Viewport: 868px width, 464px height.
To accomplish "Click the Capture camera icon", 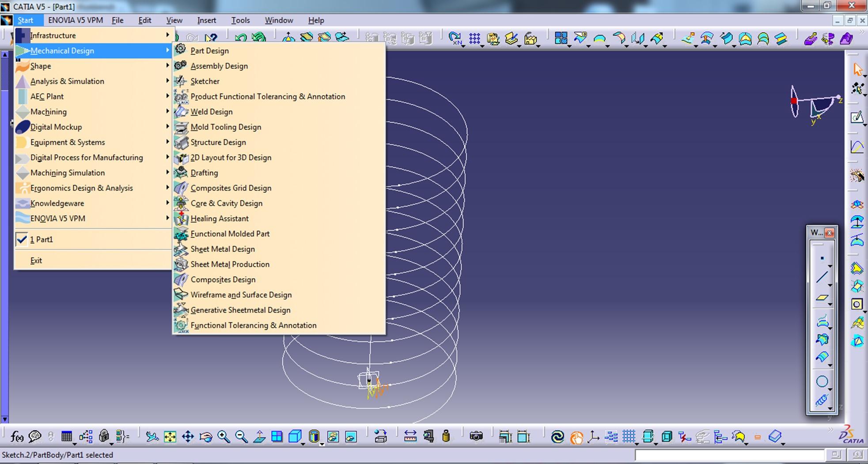I will pos(476,437).
